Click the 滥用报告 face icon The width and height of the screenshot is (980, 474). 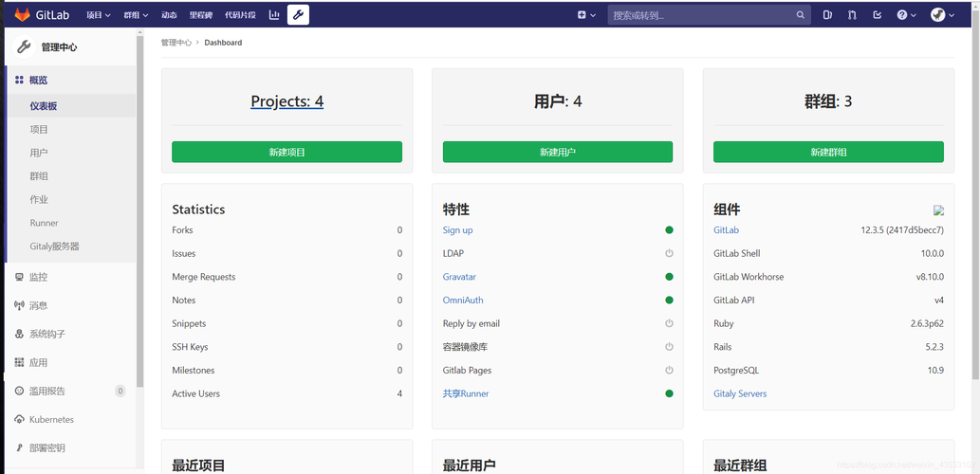[19, 391]
